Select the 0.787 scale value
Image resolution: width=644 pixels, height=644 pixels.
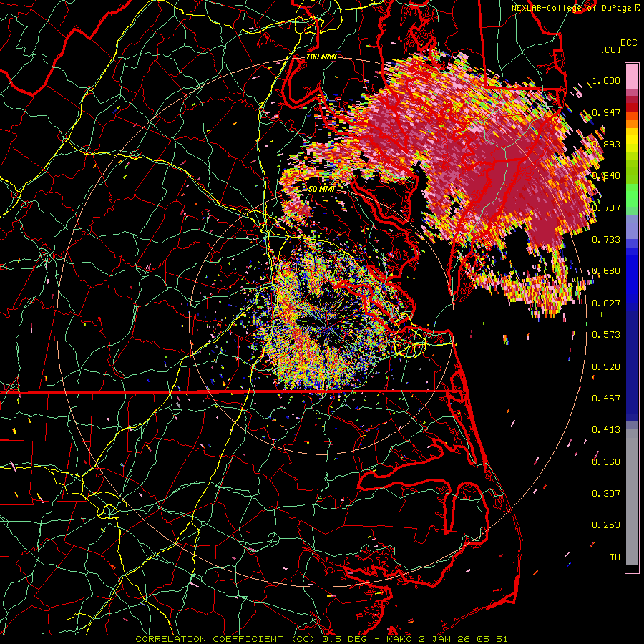(x=606, y=208)
